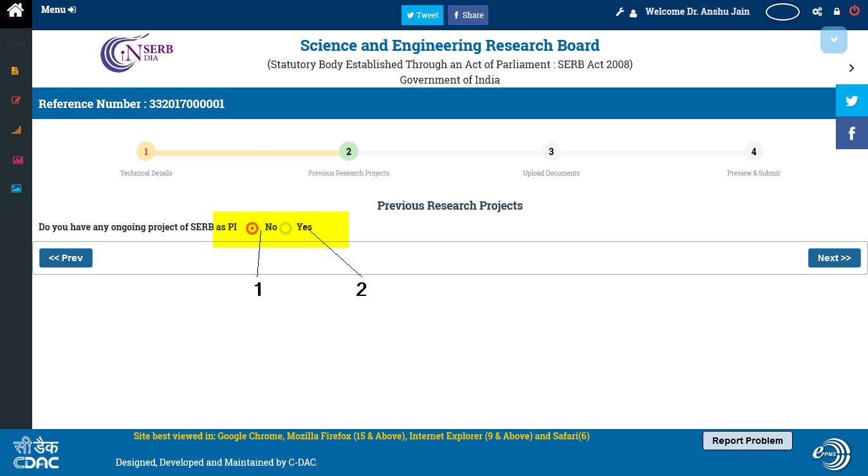Open the gears configuration icon

817,12
